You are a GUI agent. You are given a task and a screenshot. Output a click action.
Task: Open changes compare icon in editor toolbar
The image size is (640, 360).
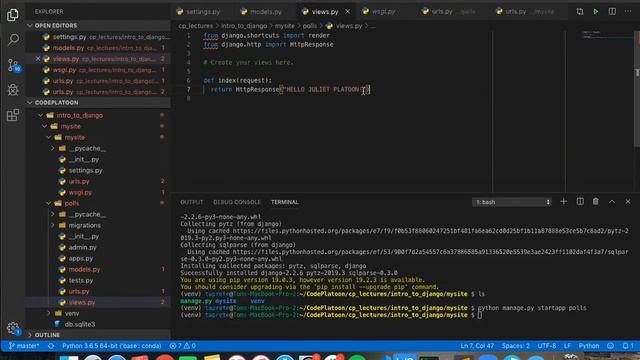(x=580, y=12)
